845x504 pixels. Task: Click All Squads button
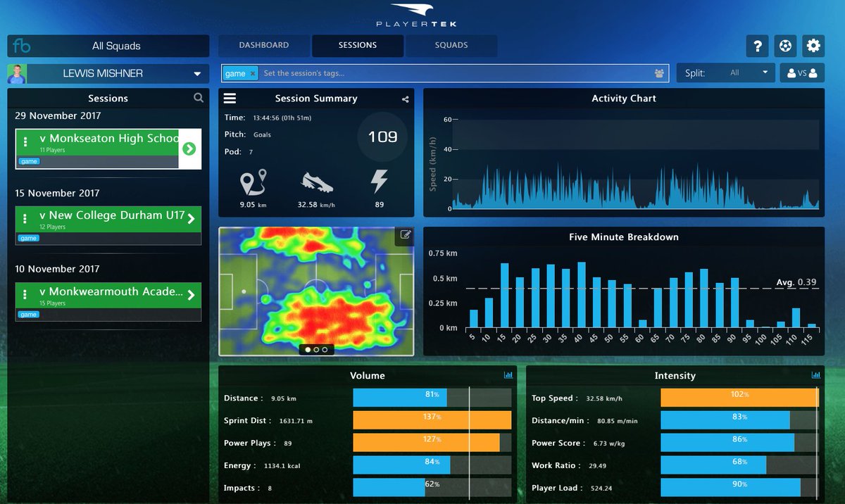116,46
